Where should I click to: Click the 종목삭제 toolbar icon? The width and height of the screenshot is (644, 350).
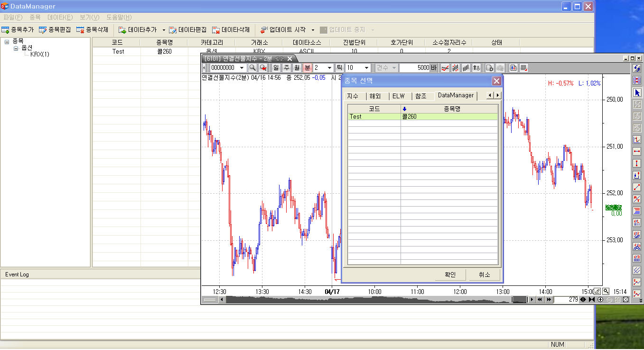[80, 30]
